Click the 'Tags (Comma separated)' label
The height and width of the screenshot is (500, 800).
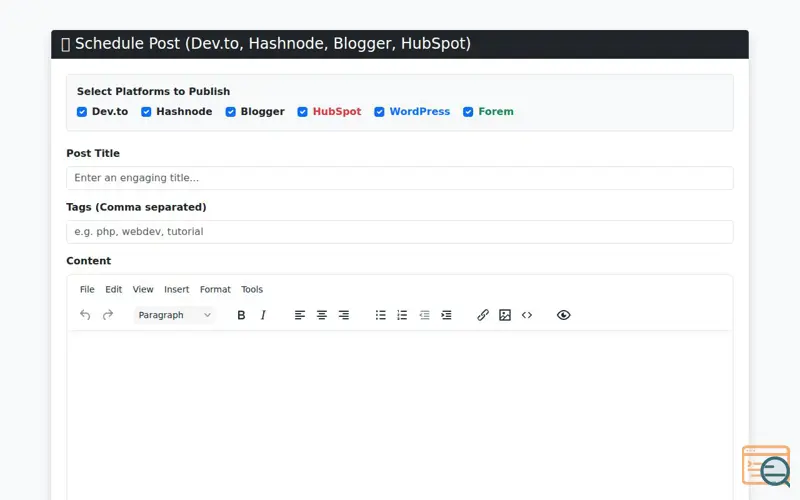pos(136,207)
